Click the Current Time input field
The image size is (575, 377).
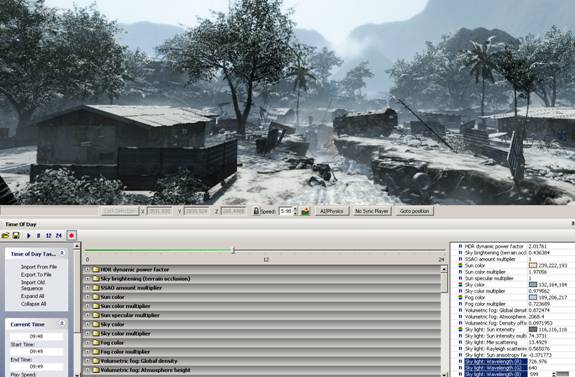pos(36,336)
